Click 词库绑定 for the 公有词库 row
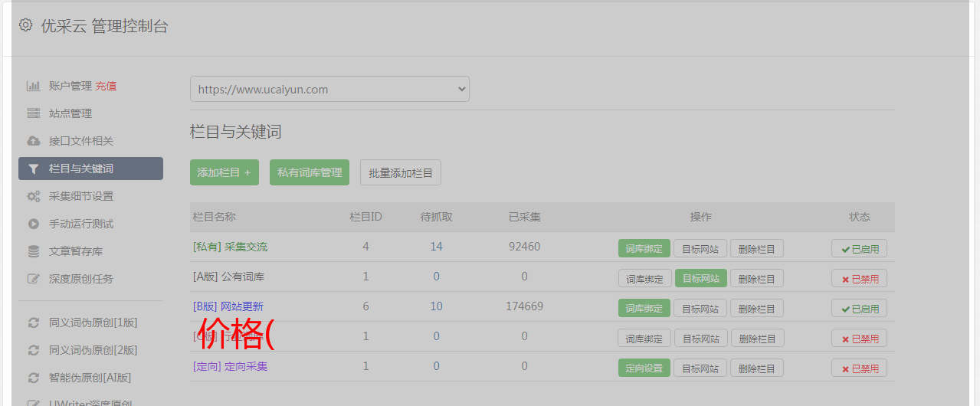Image resolution: width=980 pixels, height=406 pixels. coord(644,278)
